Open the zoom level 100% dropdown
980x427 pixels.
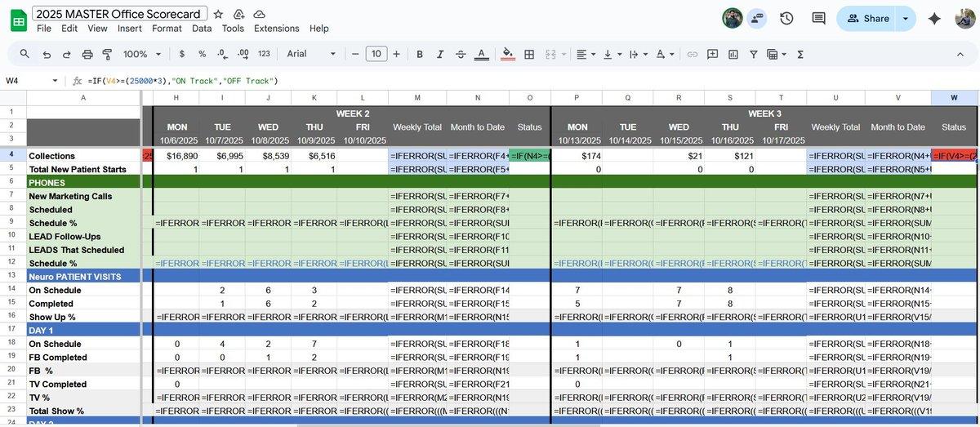142,54
